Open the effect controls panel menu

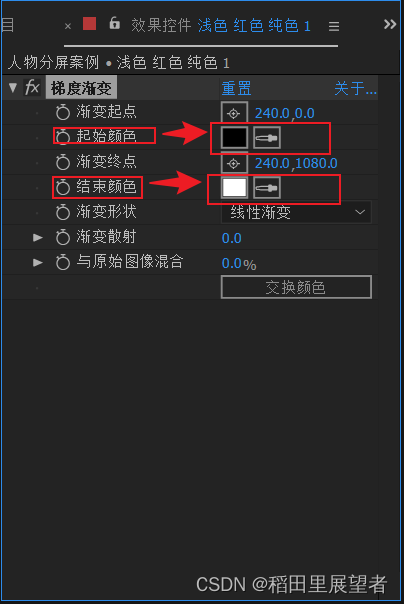click(334, 26)
